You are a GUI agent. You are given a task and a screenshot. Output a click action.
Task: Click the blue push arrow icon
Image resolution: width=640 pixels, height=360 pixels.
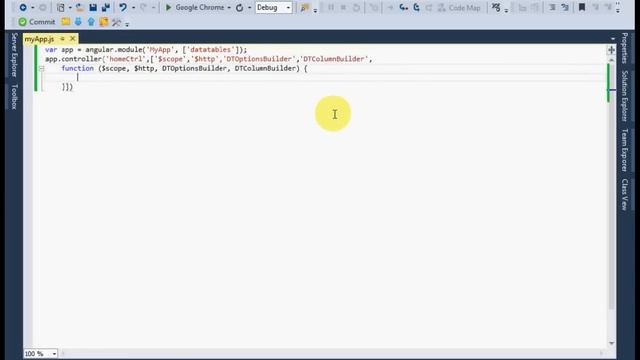[x=91, y=22]
